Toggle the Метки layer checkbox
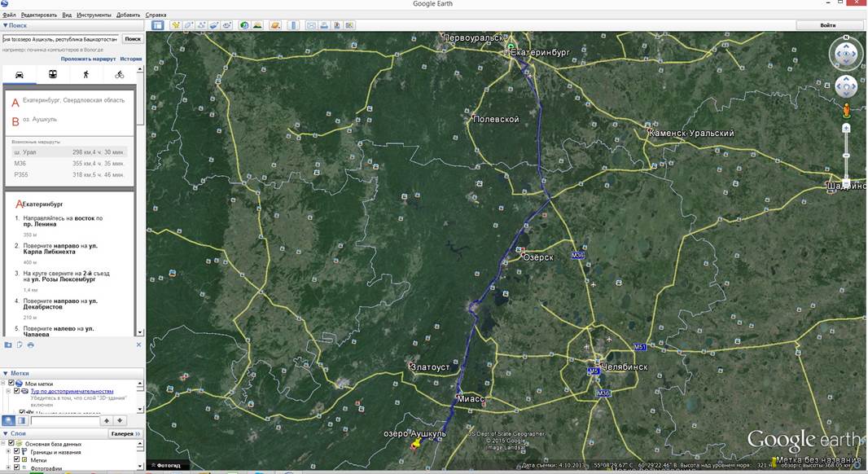Image resolution: width=868 pixels, height=474 pixels. click(x=16, y=459)
